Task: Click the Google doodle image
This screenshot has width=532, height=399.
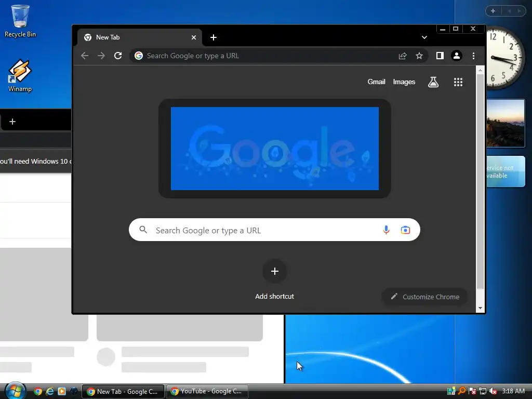Action: point(275,149)
